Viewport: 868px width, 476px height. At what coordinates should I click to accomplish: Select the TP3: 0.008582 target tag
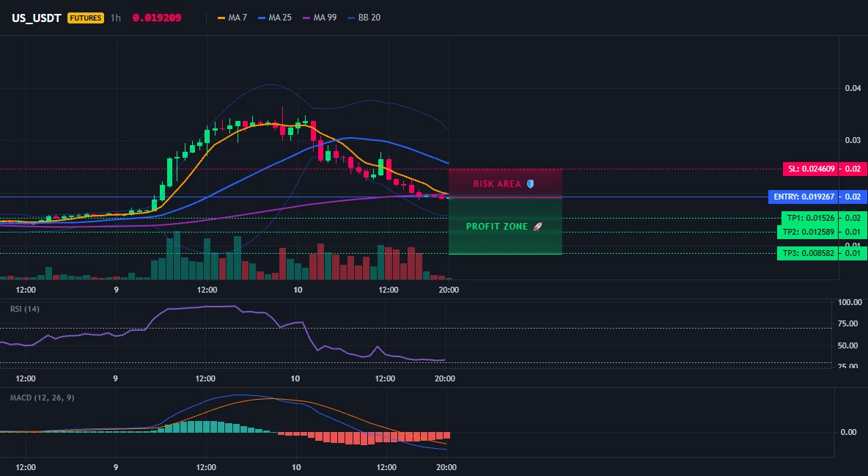[x=808, y=253]
